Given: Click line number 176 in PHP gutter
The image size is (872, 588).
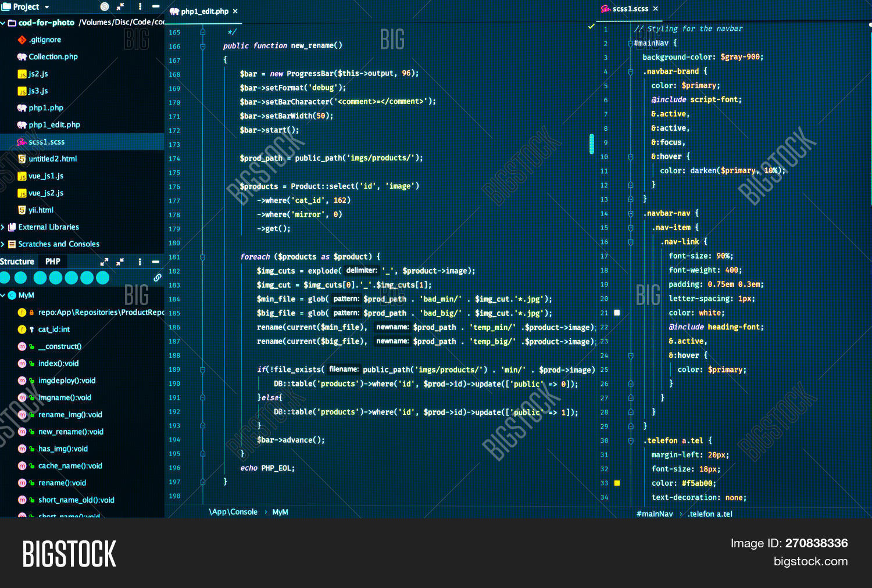Looking at the screenshot, I should click(x=174, y=187).
